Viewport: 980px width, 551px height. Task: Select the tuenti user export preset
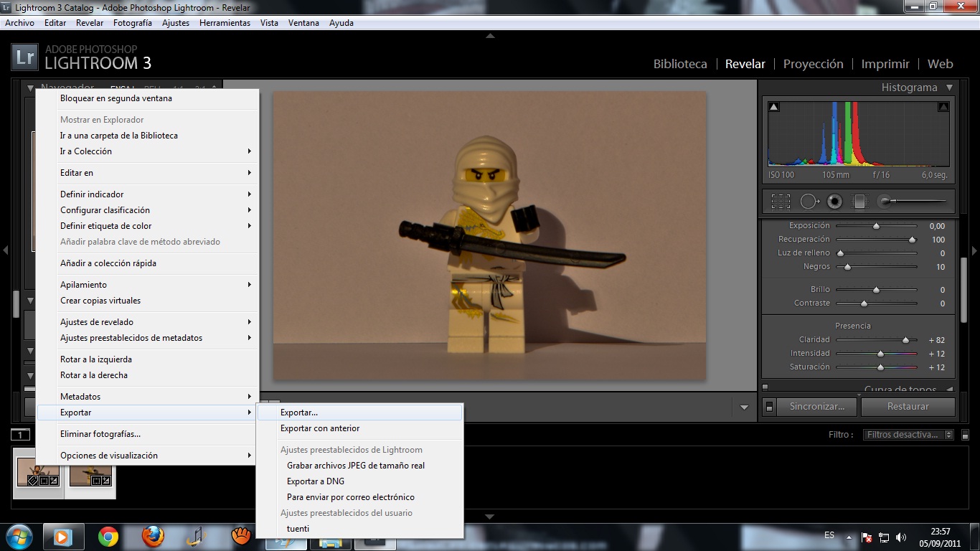click(359, 529)
